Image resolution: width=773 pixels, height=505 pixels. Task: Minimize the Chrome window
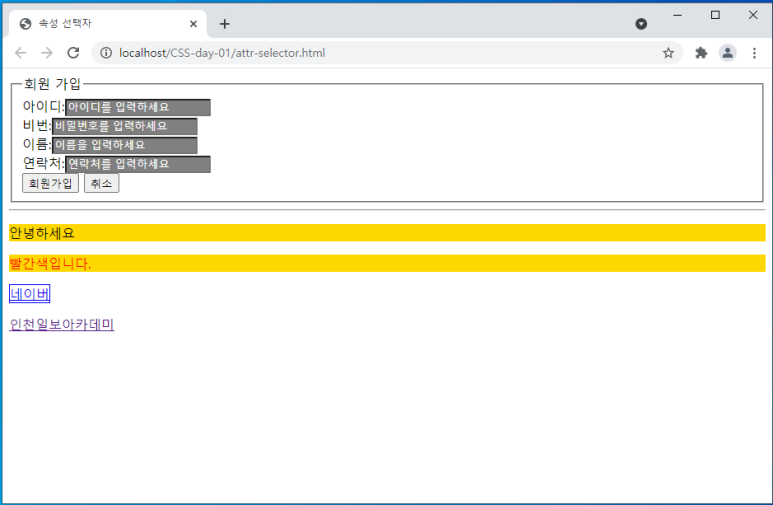coord(677,15)
